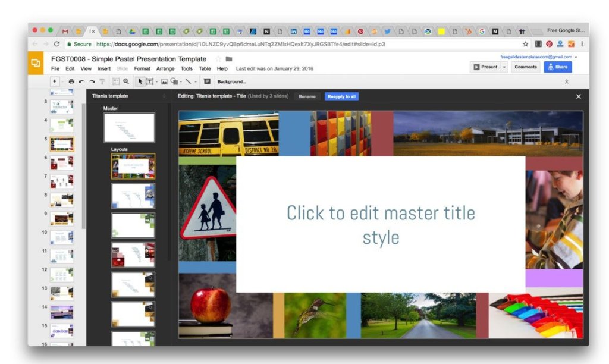Click the insert comment icon in toolbar
The height and width of the screenshot is (364, 609).
click(x=207, y=81)
